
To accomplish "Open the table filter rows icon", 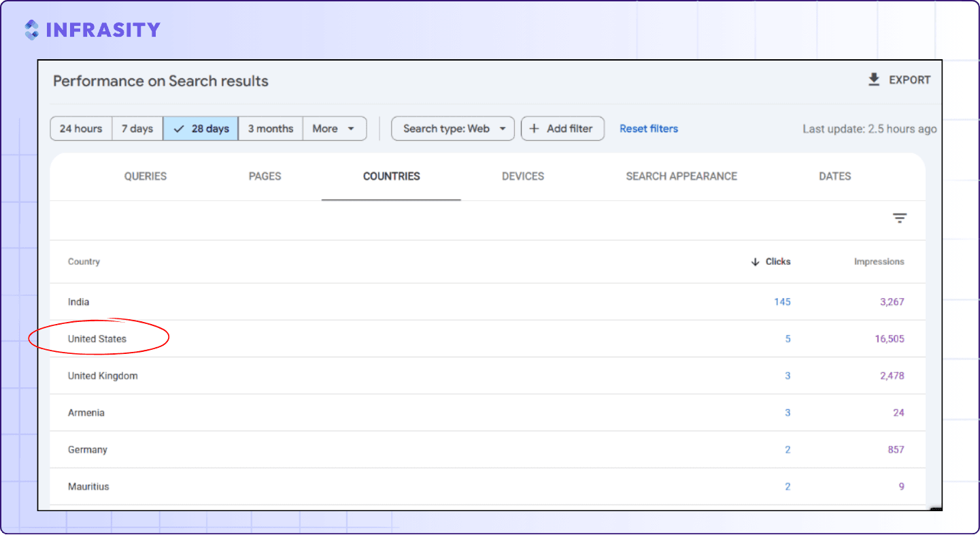I will (900, 218).
